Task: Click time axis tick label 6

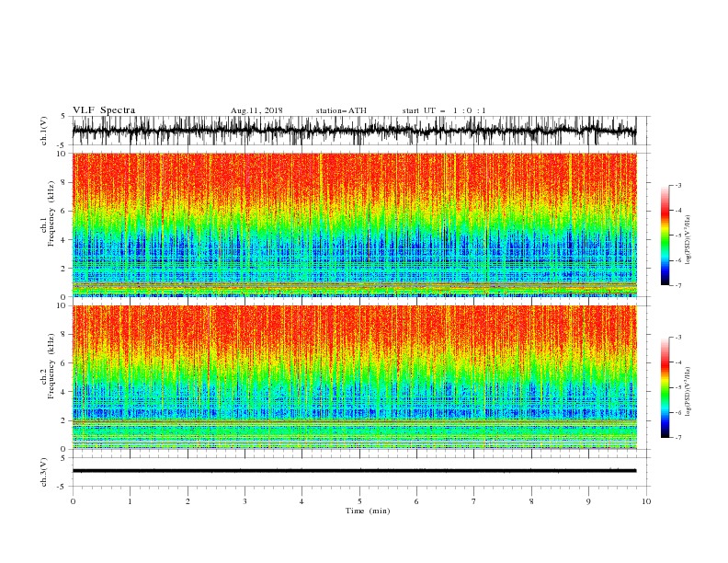Action: (x=416, y=501)
